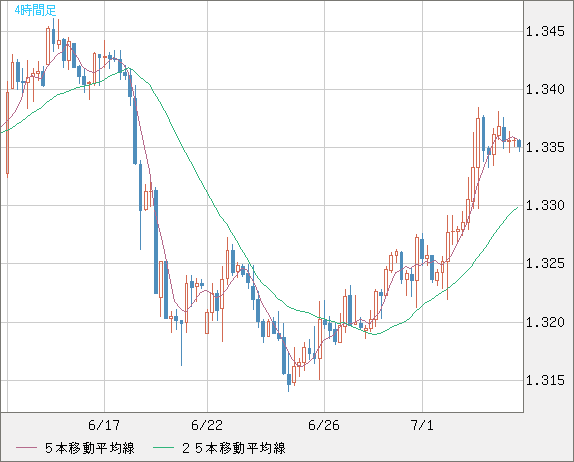Click the purple 5-period MA legend line
The height and width of the screenshot is (462, 574).
[26, 448]
